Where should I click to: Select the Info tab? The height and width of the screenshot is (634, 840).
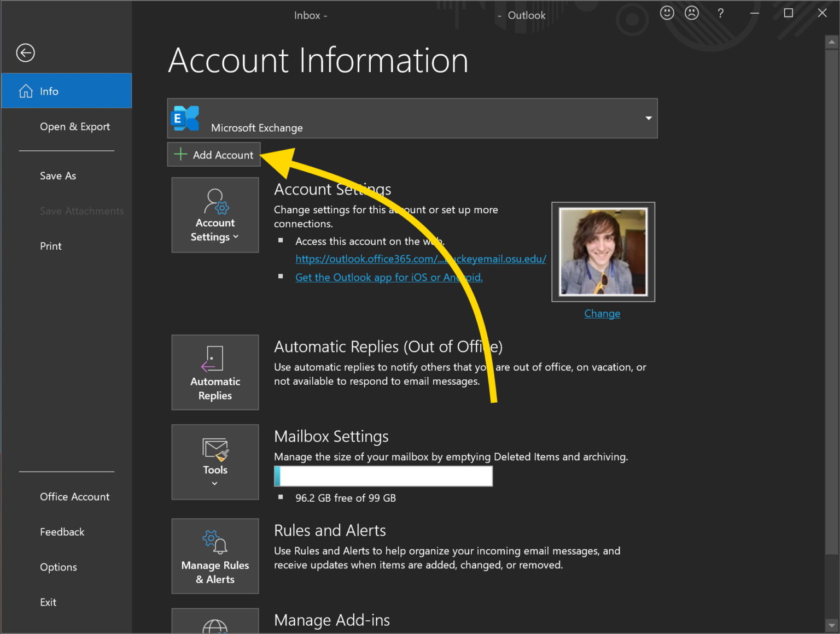pyautogui.click(x=67, y=91)
